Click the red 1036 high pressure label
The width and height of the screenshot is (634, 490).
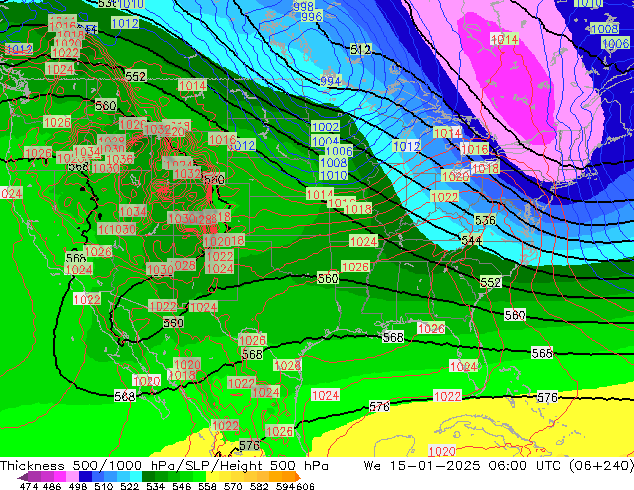(x=120, y=159)
